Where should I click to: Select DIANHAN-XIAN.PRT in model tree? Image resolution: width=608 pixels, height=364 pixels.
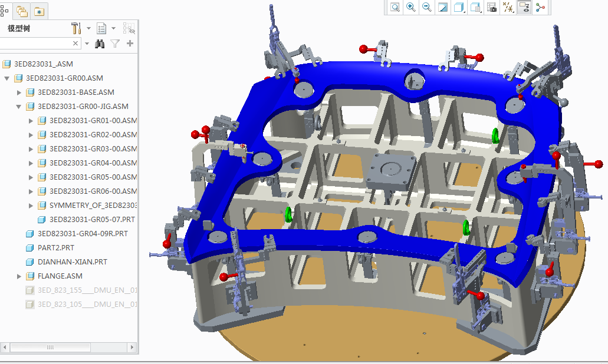(73, 262)
